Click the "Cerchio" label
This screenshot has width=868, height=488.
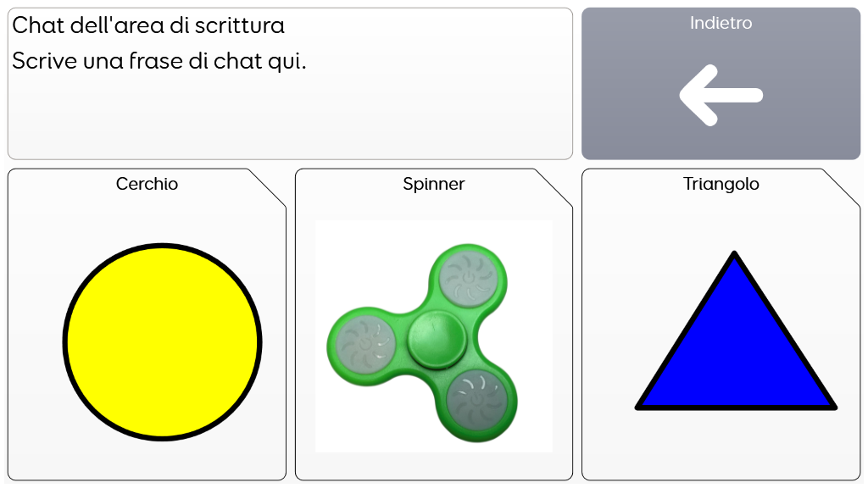(x=147, y=184)
